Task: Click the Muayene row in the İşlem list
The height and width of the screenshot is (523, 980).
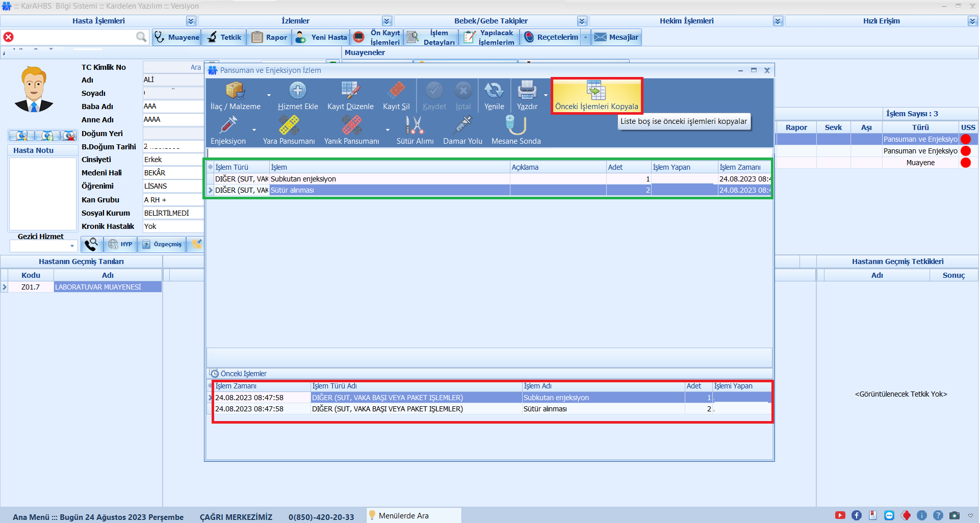Action: [876, 163]
